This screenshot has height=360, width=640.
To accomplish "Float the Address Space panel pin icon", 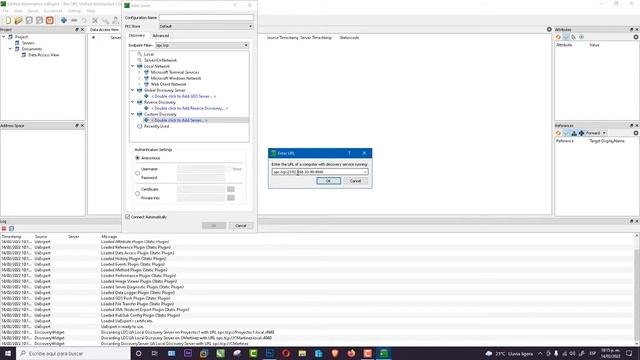I will click(x=77, y=125).
